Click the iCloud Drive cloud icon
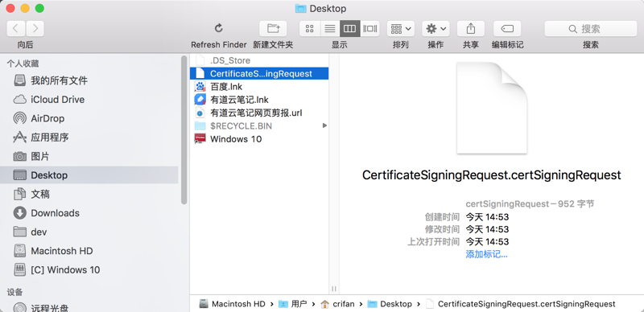644x312 pixels. 19,100
